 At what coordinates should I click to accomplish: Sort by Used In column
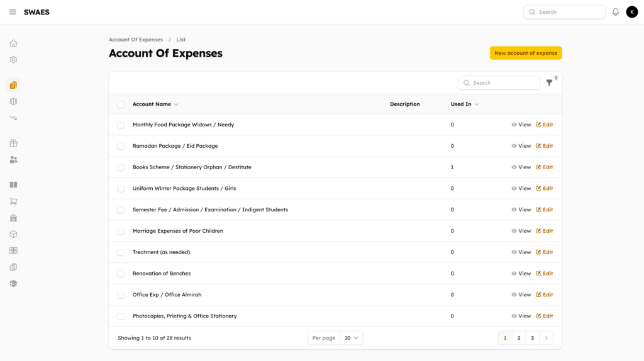click(465, 104)
